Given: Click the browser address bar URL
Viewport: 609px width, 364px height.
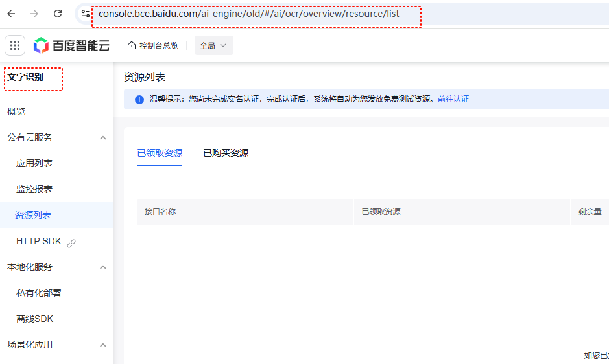Looking at the screenshot, I should pyautogui.click(x=249, y=14).
